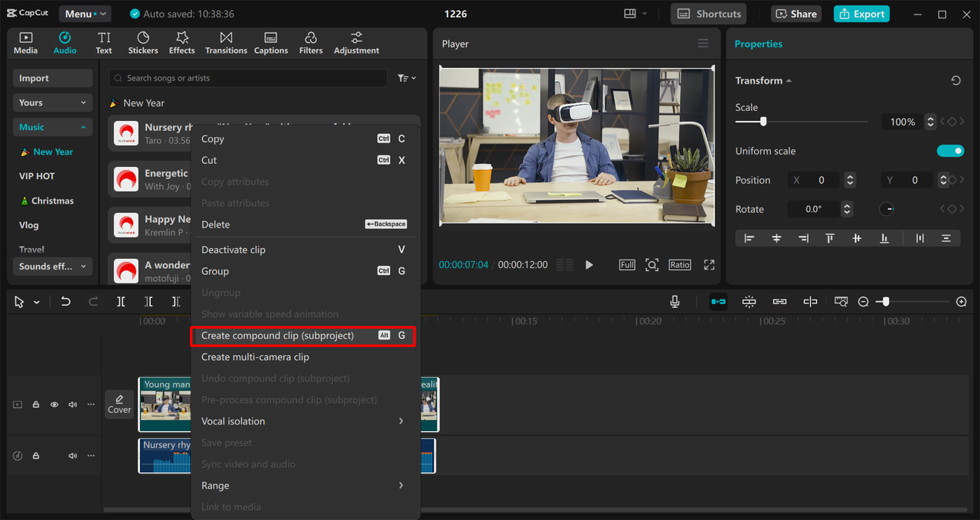Toggle the eye visibility icon on video track
This screenshot has height=520, width=980.
point(54,404)
